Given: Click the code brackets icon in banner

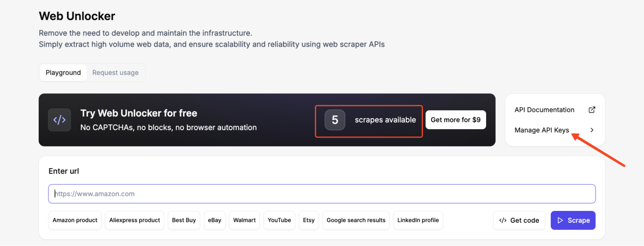Looking at the screenshot, I should [60, 120].
